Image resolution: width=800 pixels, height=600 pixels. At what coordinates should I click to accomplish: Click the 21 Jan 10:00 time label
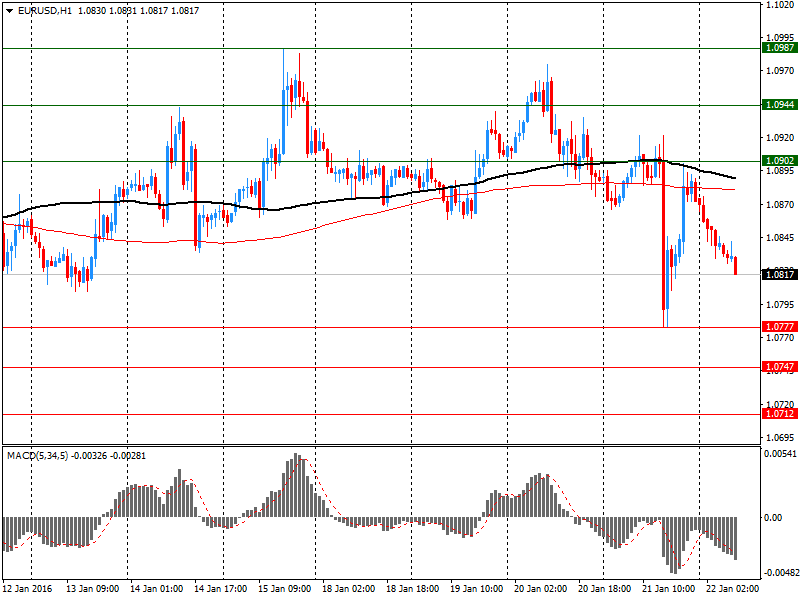coord(668,589)
